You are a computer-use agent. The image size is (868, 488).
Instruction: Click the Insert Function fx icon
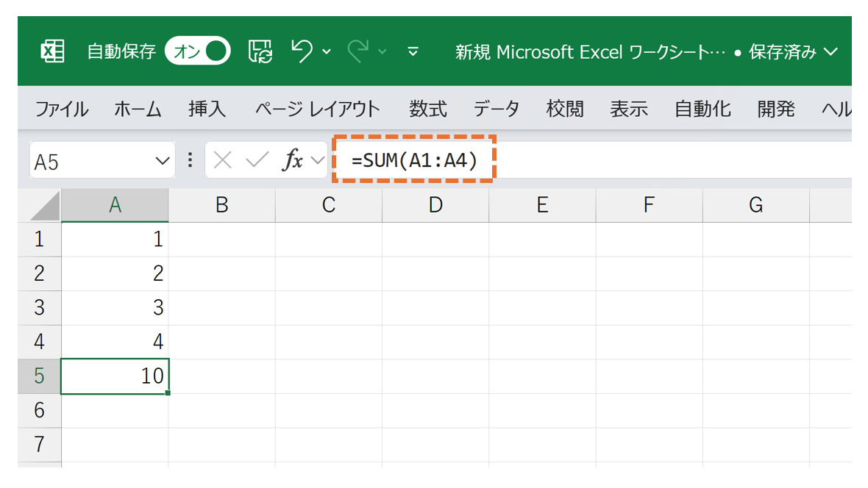coord(293,160)
